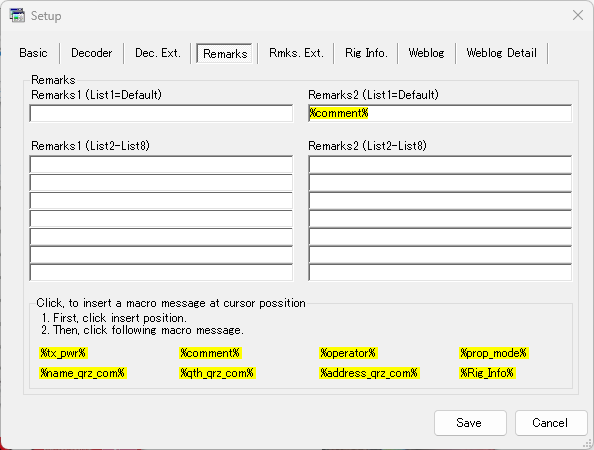Click the Remarks2 (List1=Default) field containing %comment%
594x450 pixels.
440,113
